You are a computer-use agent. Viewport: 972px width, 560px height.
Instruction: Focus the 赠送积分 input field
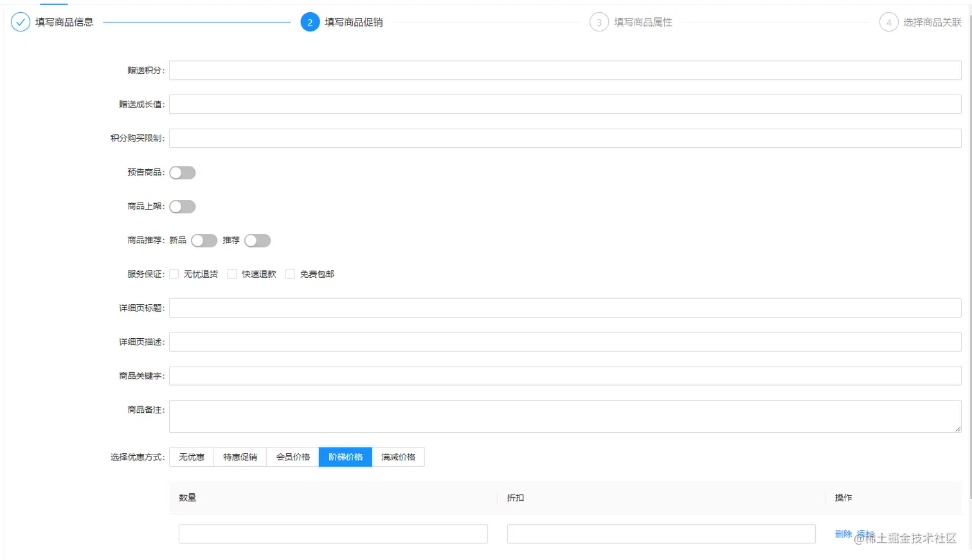tap(565, 70)
